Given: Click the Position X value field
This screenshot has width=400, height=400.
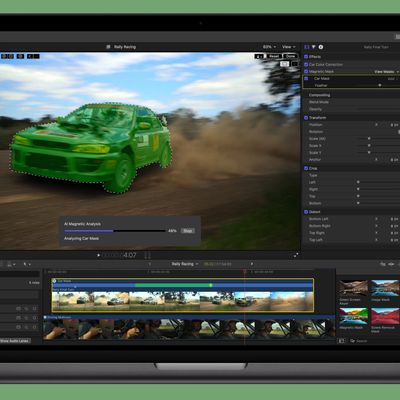Looking at the screenshot, I should tap(394, 125).
